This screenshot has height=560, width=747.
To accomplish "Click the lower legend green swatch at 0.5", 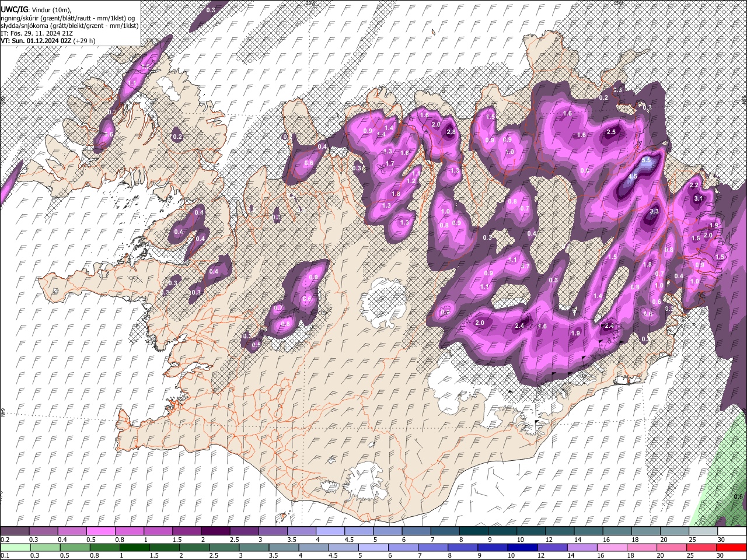I will (74, 547).
